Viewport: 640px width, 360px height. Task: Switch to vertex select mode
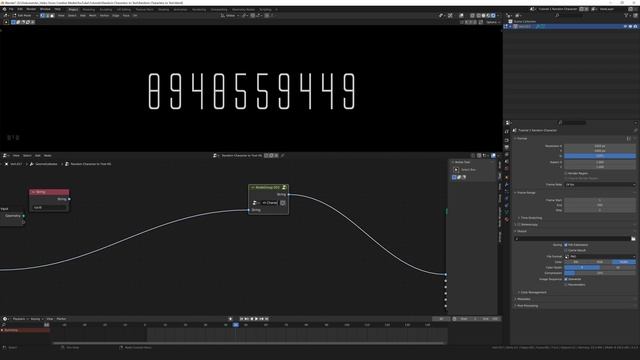(x=42, y=16)
